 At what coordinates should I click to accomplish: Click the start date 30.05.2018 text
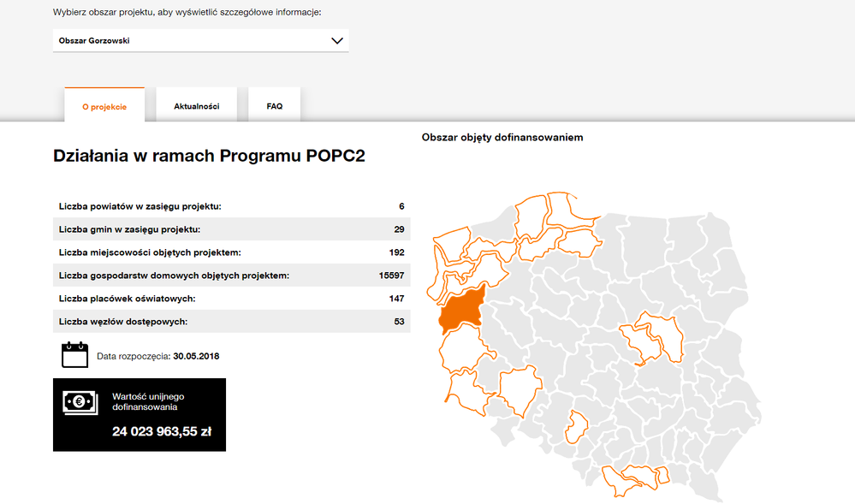coord(196,355)
